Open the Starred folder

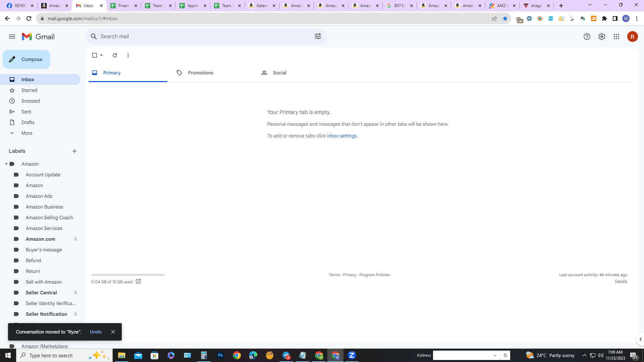click(40, 90)
